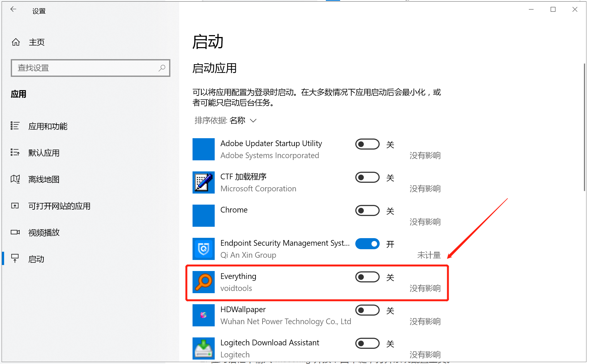The image size is (589, 364).
Task: Click Wuhan Net Power Technology Co., Ltd text
Action: coord(286,322)
